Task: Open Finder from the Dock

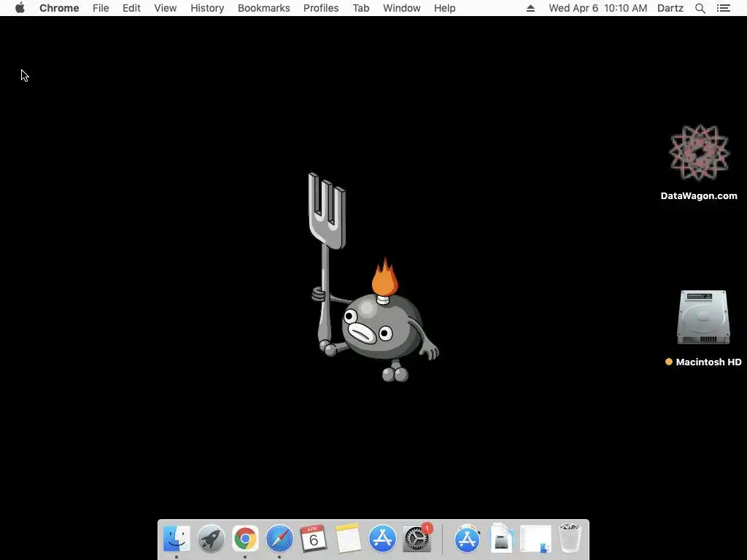Action: pos(177,539)
